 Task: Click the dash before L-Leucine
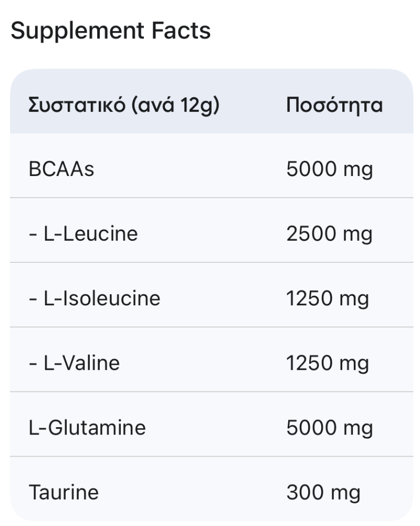[x=33, y=234]
